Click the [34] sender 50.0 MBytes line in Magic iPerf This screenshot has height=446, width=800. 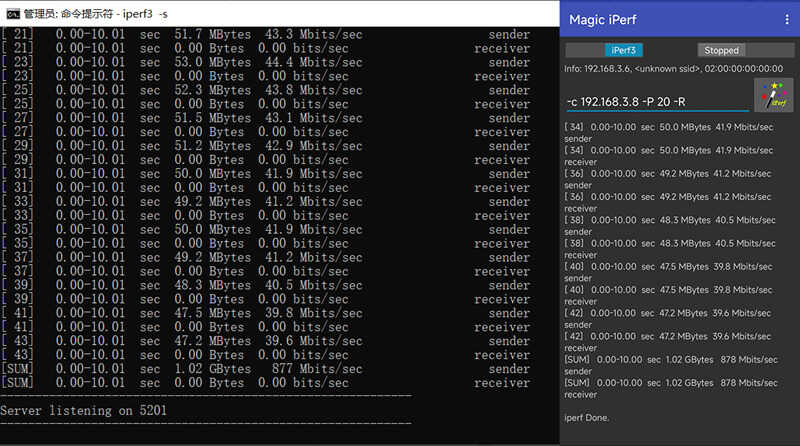point(668,132)
